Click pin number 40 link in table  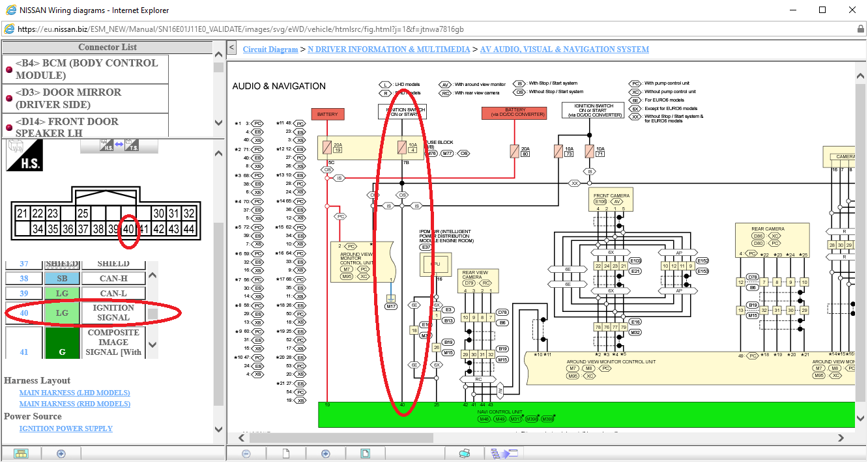(24, 313)
